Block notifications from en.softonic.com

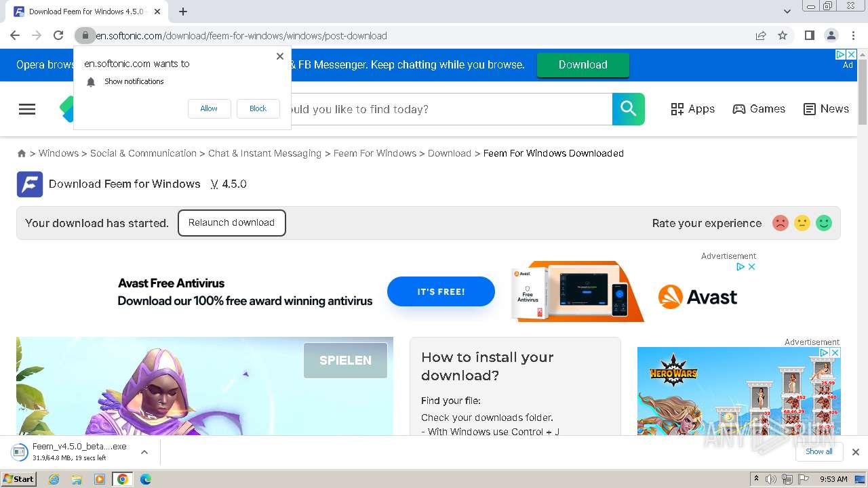click(x=258, y=108)
